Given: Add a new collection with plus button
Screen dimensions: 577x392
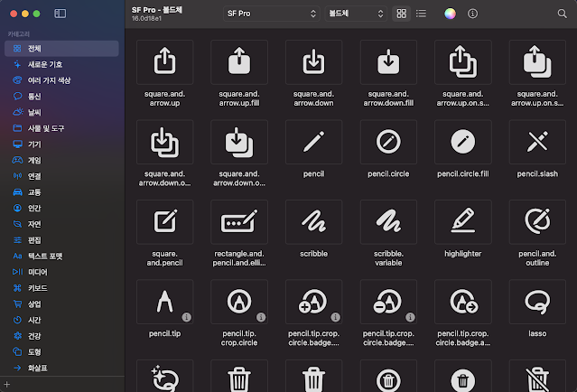Looking at the screenshot, I should (x=7, y=385).
